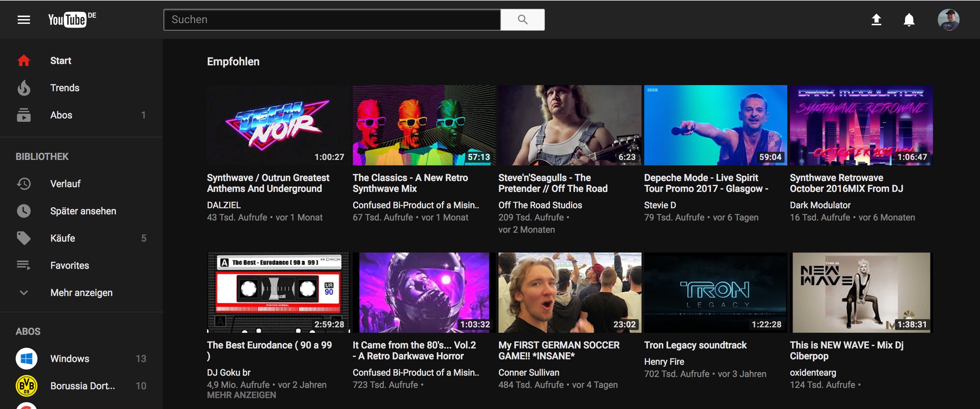Open the Depeche Mode video thumbnail
This screenshot has width=980, height=409.
coord(715,125)
